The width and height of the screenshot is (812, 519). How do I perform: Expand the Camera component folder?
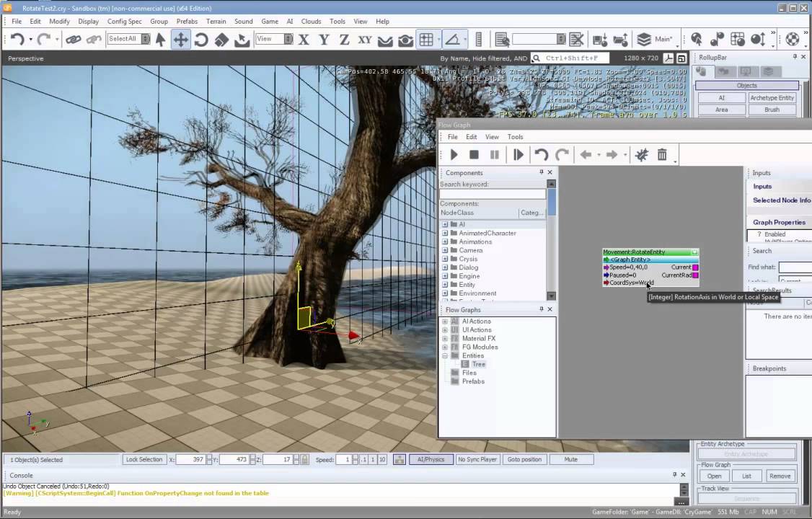pos(445,250)
